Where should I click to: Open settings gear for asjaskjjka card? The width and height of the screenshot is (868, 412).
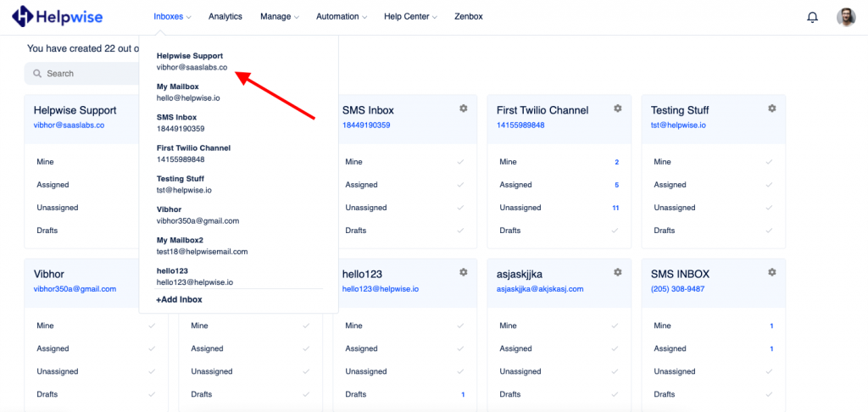point(618,272)
